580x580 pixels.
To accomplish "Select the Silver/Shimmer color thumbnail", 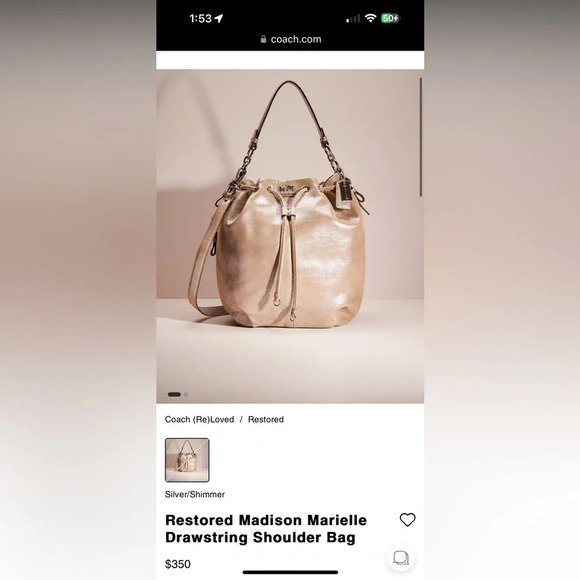I will pyautogui.click(x=187, y=460).
